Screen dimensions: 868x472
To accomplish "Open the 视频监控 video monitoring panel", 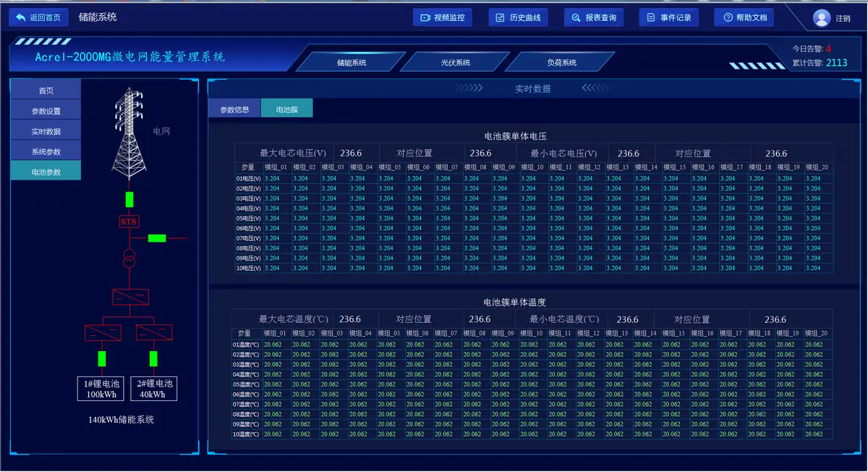I will (x=442, y=17).
